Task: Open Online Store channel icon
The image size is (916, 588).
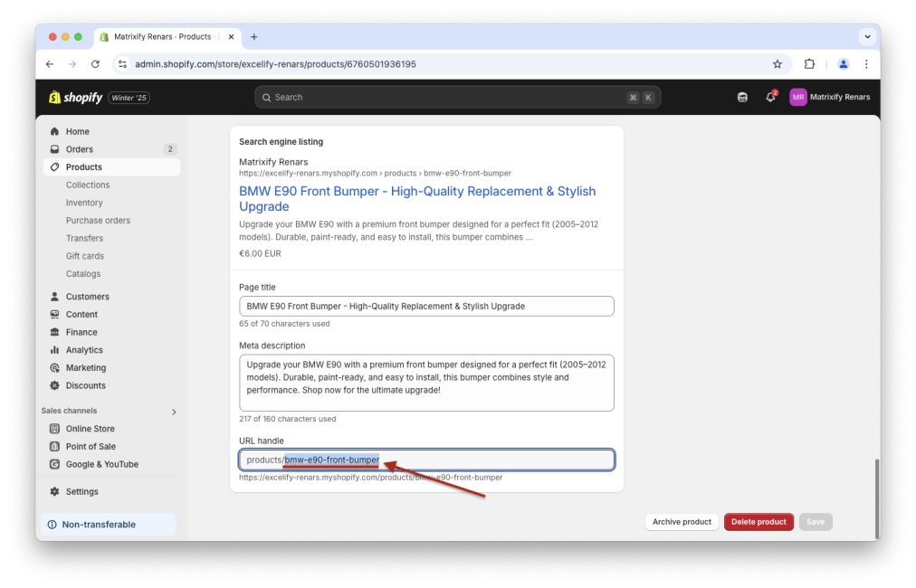Action: (x=56, y=428)
